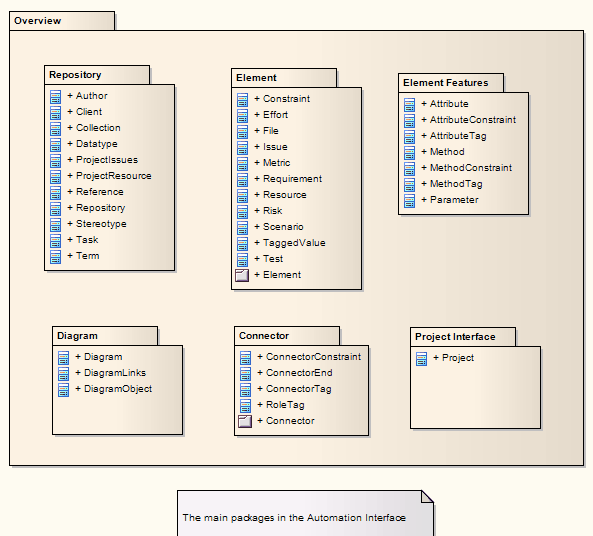This screenshot has width=593, height=536.
Task: Click the icon beside RoleTag
Action: [x=245, y=405]
